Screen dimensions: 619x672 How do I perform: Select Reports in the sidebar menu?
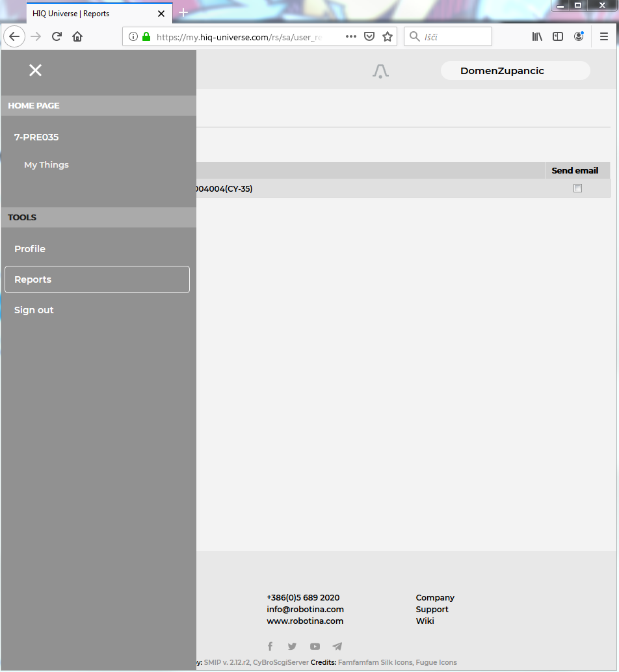click(97, 279)
